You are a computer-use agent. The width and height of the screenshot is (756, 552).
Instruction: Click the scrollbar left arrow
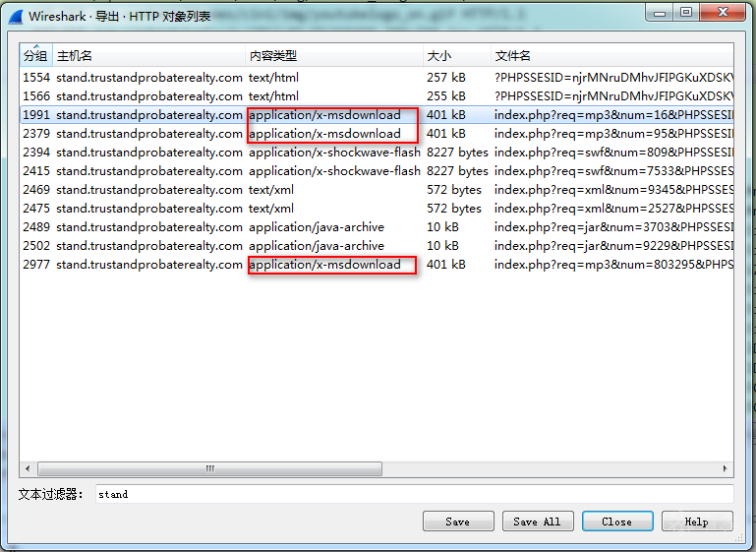pyautogui.click(x=28, y=468)
